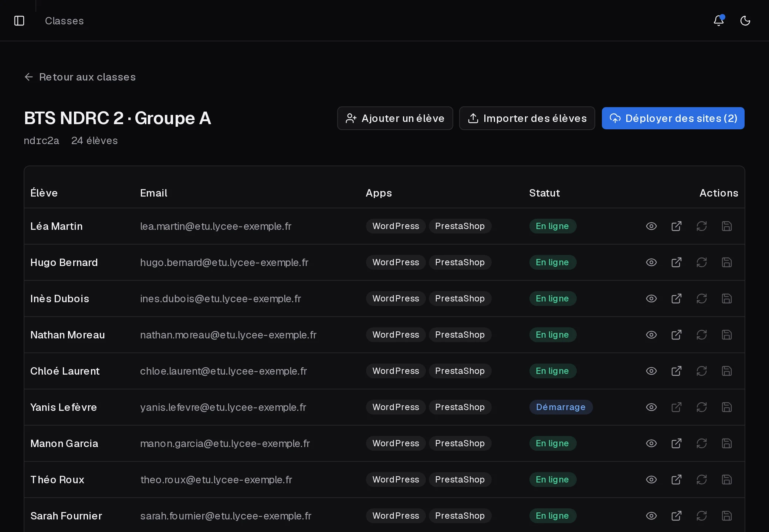The height and width of the screenshot is (532, 769).
Task: Click Ajouter un élève button
Action: point(395,118)
